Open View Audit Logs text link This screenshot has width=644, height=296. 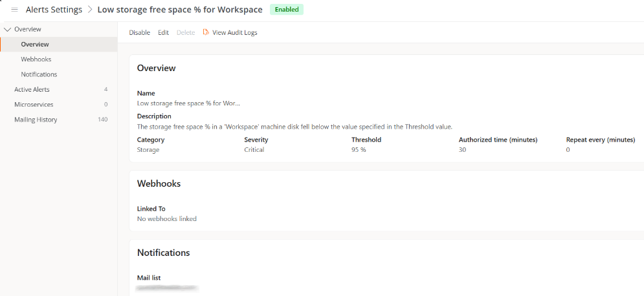(x=234, y=33)
